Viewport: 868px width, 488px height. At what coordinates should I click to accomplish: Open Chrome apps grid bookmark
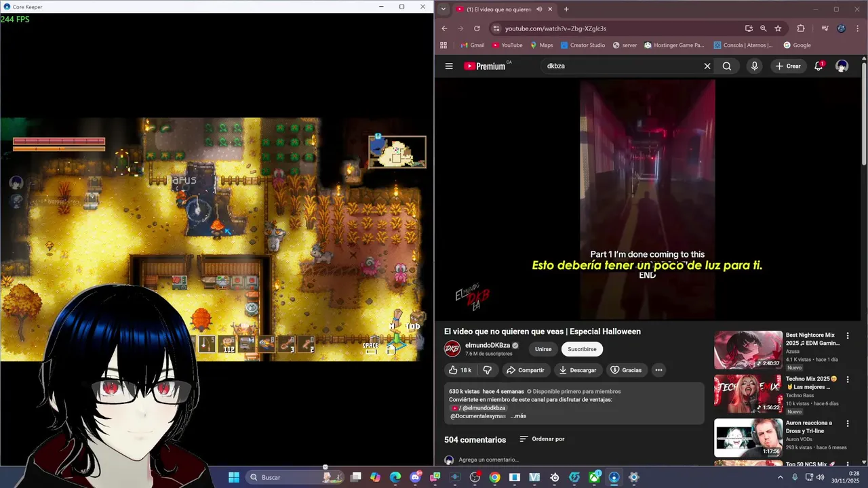[x=443, y=45]
